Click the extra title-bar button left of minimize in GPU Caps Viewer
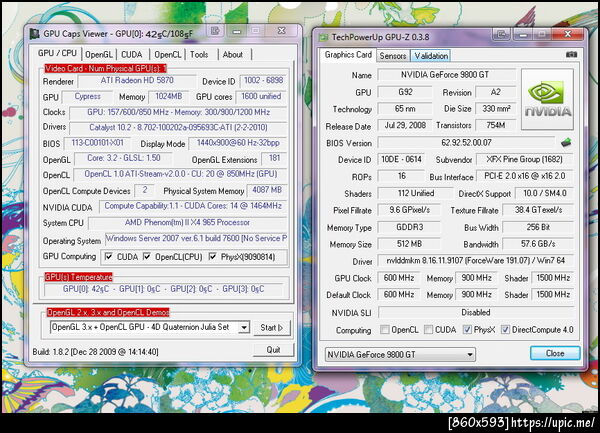The width and height of the screenshot is (600, 433). [x=215, y=31]
